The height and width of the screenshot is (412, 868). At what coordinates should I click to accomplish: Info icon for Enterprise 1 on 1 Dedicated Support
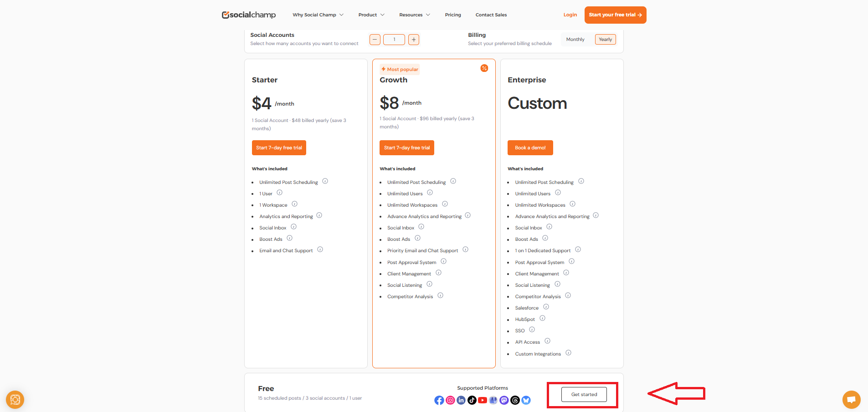point(578,249)
